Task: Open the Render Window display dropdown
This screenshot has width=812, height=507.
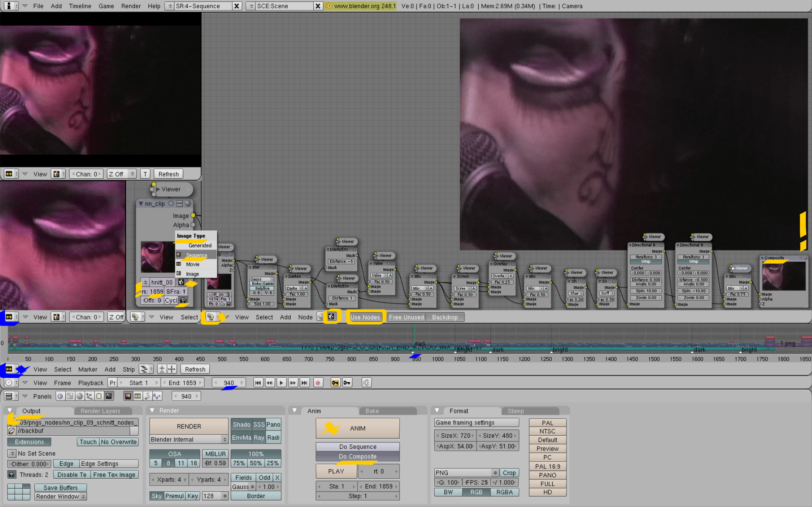Action: pyautogui.click(x=60, y=497)
